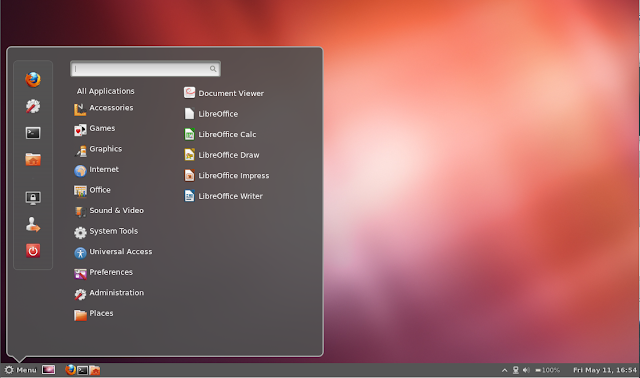640x378 pixels.
Task: Open the Administration category
Action: [x=109, y=293]
